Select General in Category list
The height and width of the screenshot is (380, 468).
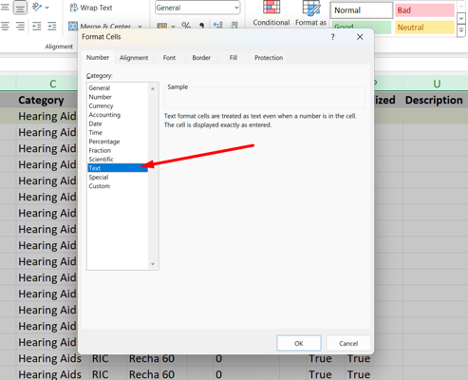click(118, 88)
